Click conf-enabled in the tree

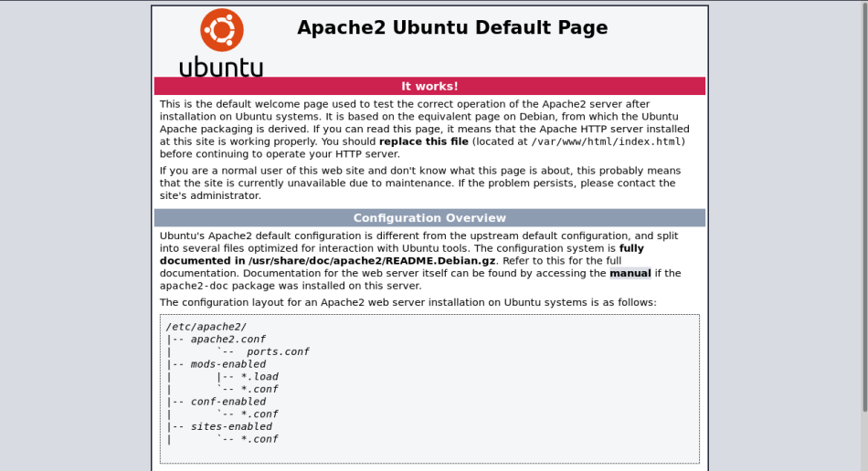228,402
